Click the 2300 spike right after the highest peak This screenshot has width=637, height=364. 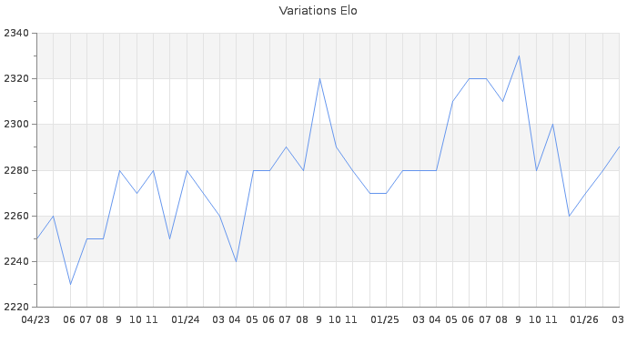point(552,125)
